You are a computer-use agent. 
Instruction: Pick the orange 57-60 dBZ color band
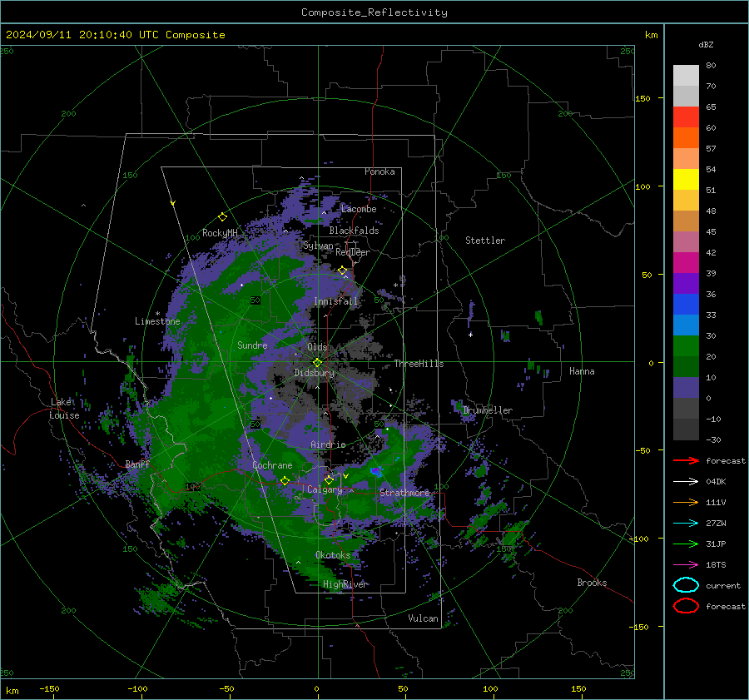(686, 138)
